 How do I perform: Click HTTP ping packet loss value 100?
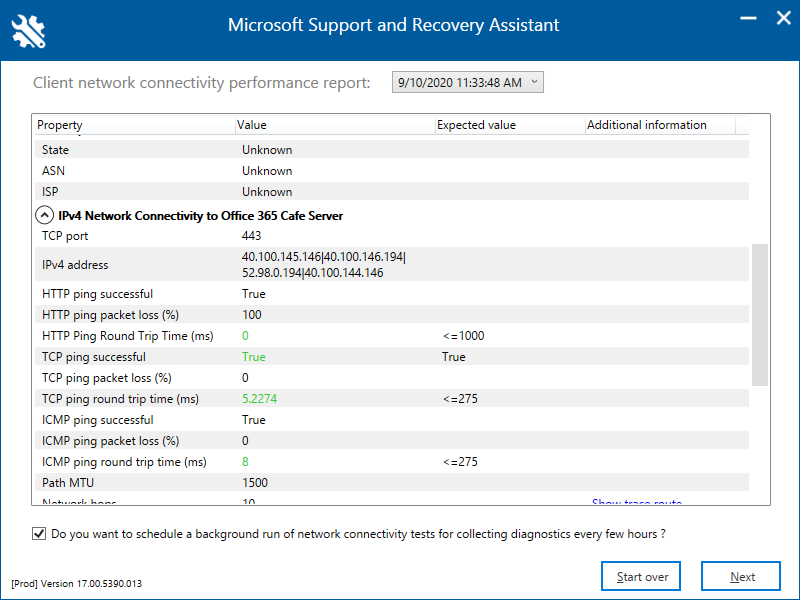252,315
